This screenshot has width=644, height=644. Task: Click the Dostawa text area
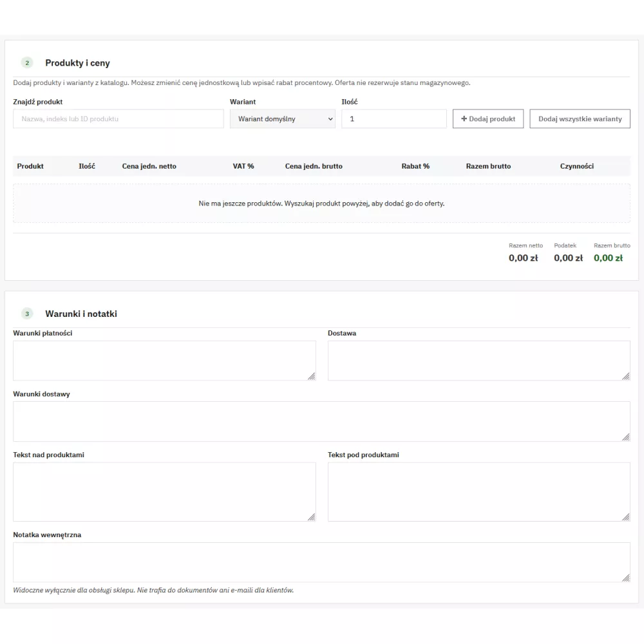[479, 361]
